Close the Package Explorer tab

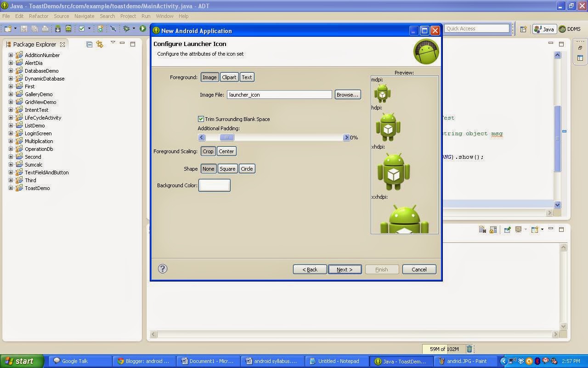pos(62,45)
